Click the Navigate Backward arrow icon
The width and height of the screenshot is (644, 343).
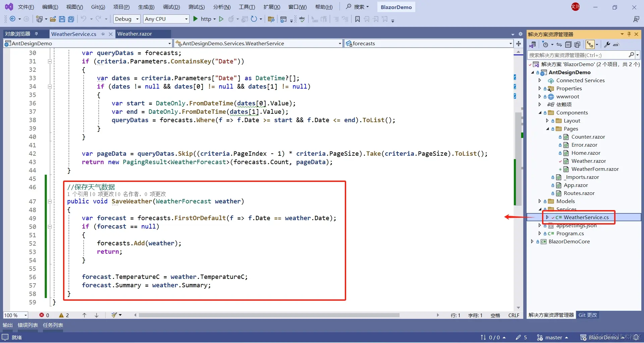12,19
